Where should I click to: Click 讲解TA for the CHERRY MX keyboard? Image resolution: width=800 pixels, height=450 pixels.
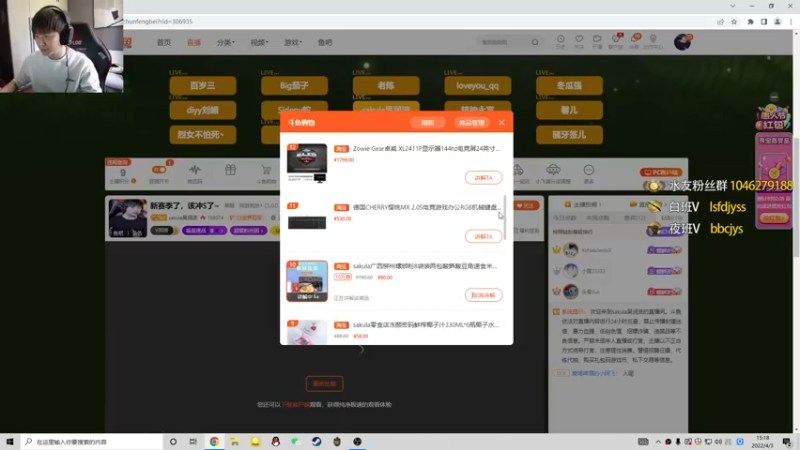(x=483, y=236)
